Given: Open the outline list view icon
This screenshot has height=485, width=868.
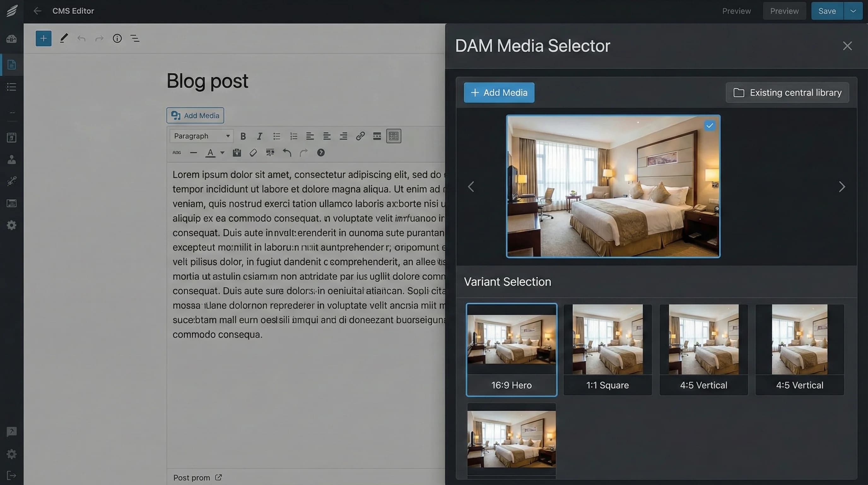Looking at the screenshot, I should pyautogui.click(x=135, y=39).
